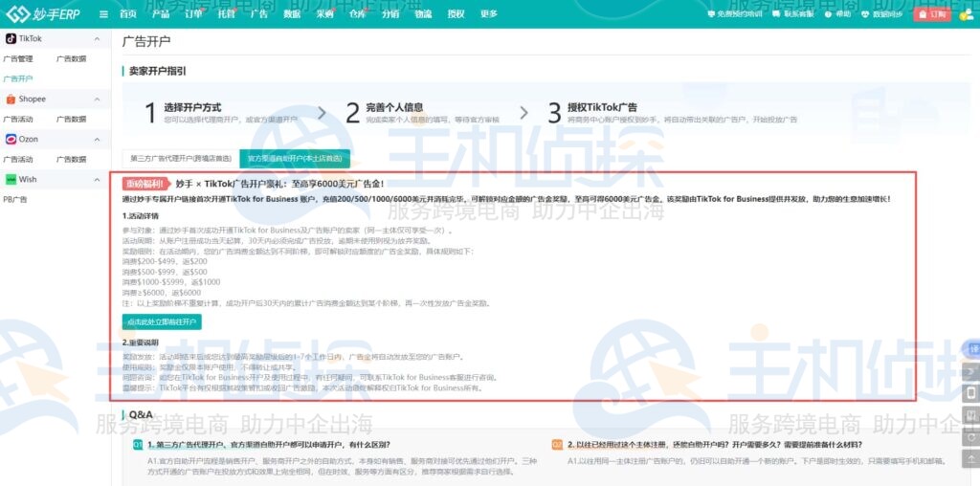This screenshot has height=486, width=980.
Task: Click the back-to-top arrow icon
Action: pyautogui.click(x=970, y=459)
